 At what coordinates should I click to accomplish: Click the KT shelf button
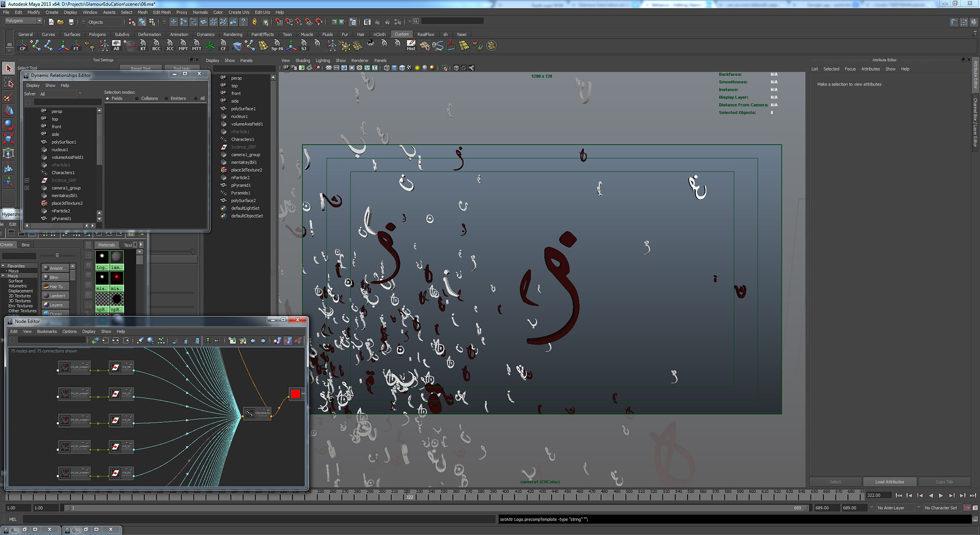coord(143,46)
